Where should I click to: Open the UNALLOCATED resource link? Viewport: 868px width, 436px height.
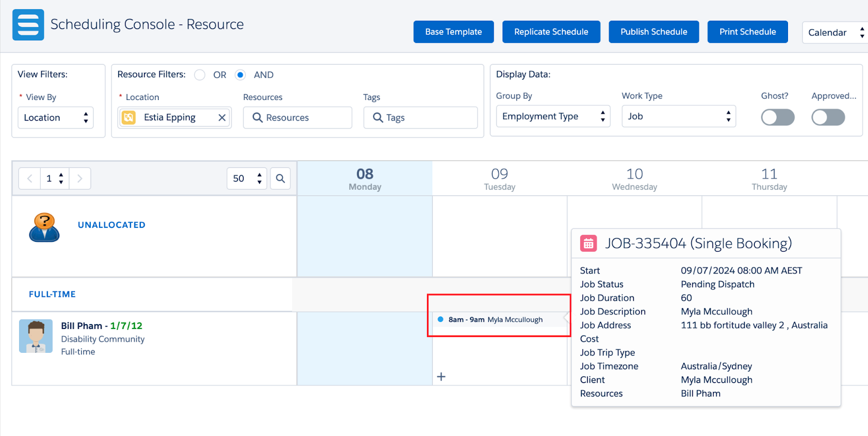[x=111, y=225]
